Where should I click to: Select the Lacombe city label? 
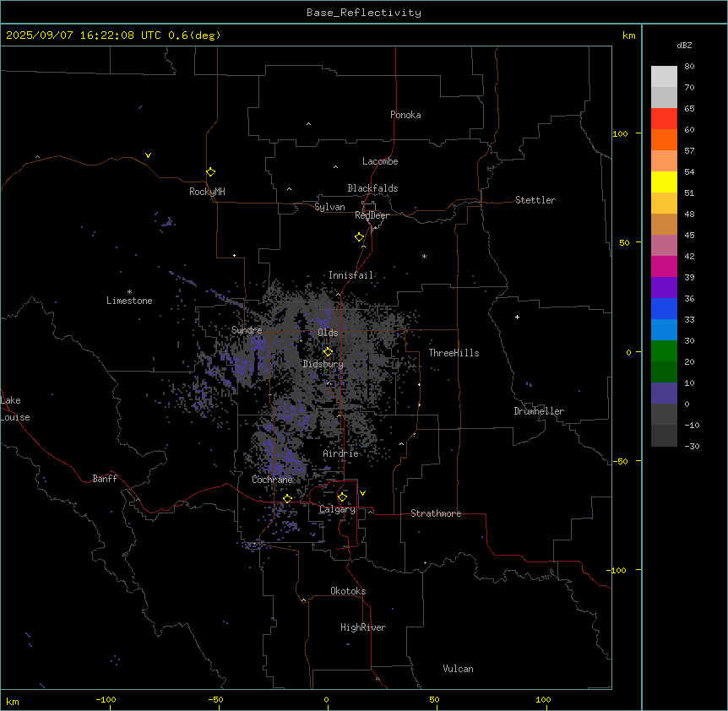pos(380,161)
